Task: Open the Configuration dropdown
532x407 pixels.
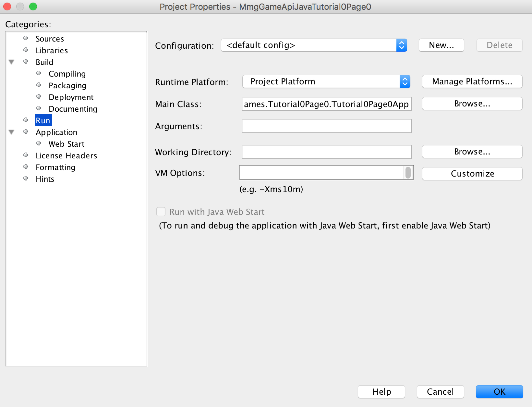Action: click(x=314, y=45)
